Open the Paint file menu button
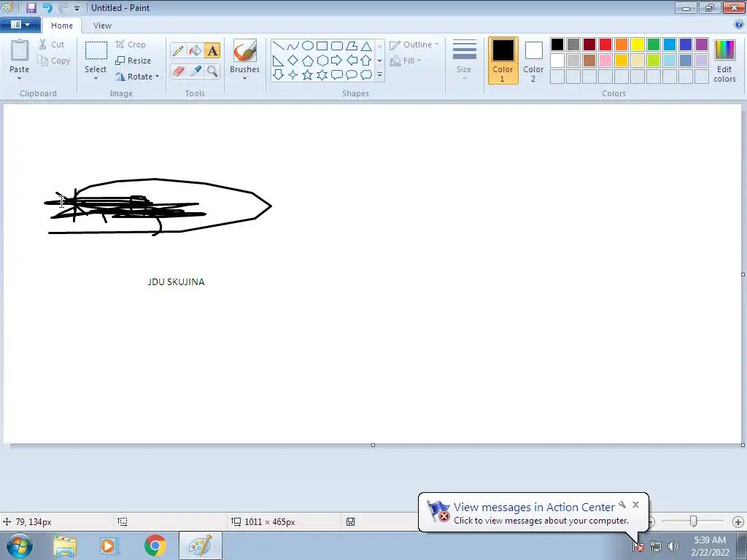Image resolution: width=747 pixels, height=560 pixels. coord(20,25)
